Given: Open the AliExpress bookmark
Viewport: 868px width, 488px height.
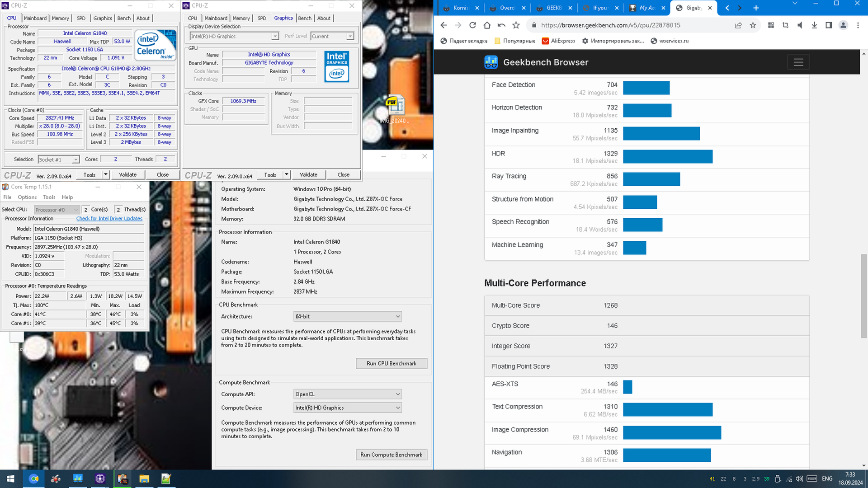Looking at the screenshot, I should coord(558,41).
